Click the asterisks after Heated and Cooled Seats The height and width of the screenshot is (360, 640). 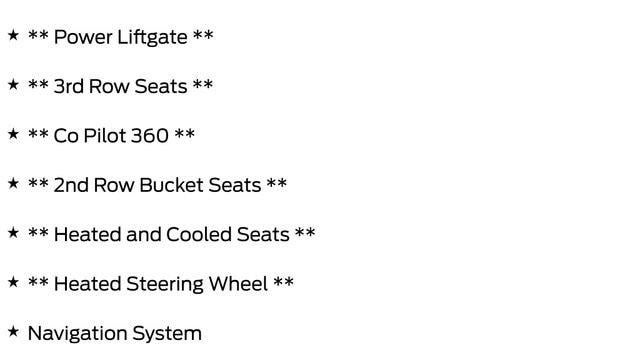tap(305, 231)
